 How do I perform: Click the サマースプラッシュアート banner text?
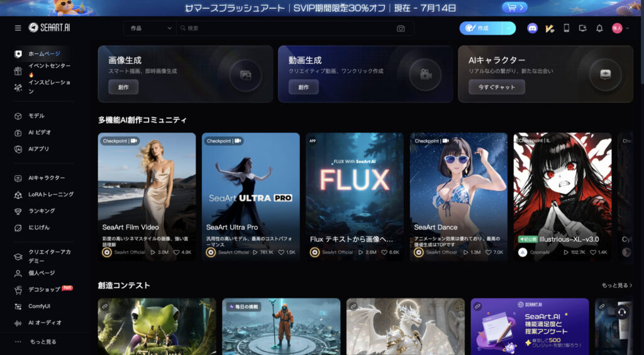pos(235,8)
